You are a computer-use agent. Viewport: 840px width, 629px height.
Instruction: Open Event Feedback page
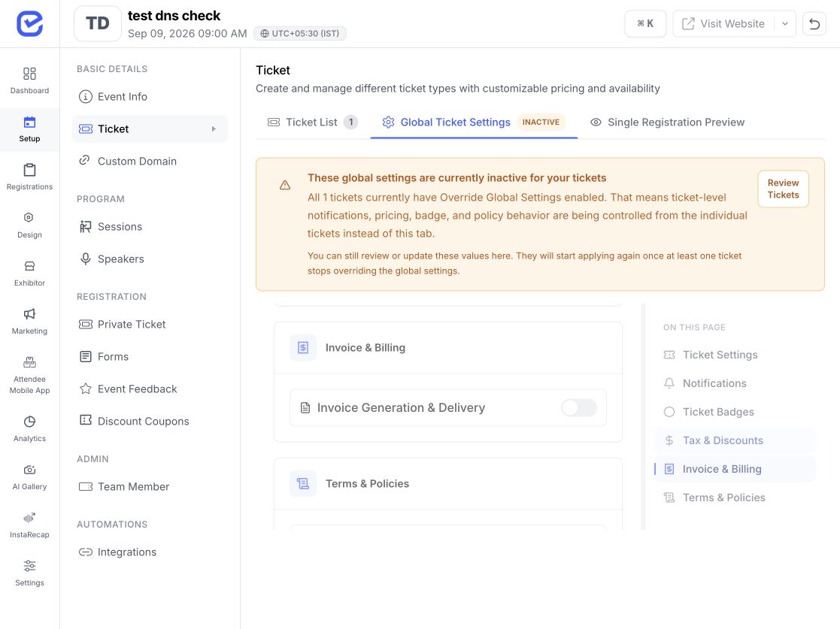click(150, 389)
